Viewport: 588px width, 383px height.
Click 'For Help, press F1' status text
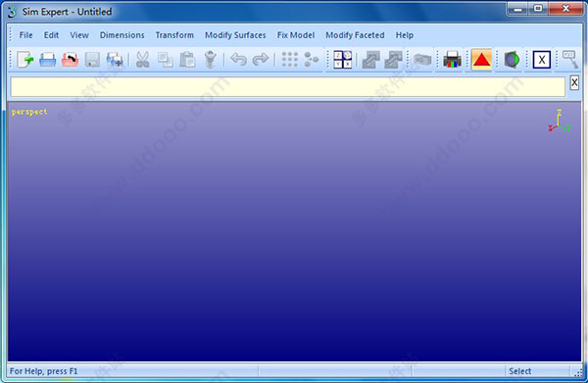43,371
